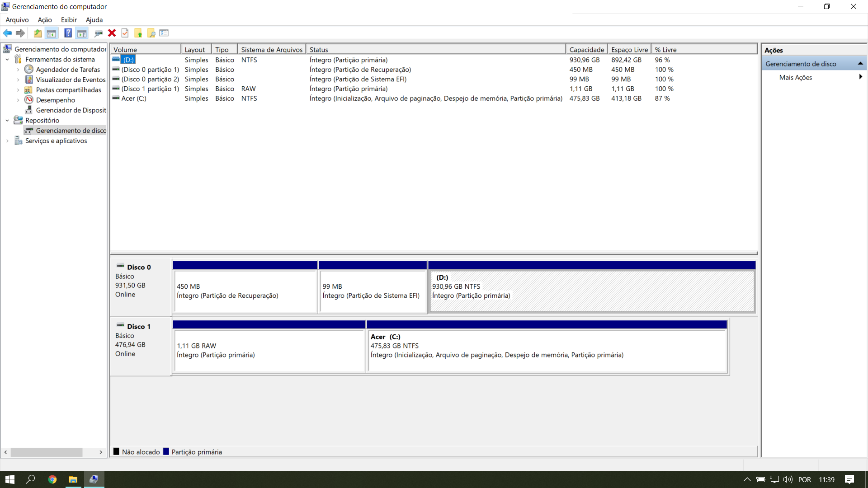Select the 1,11 GB RAW partition block
Screen dimensions: 868x488
pos(269,350)
